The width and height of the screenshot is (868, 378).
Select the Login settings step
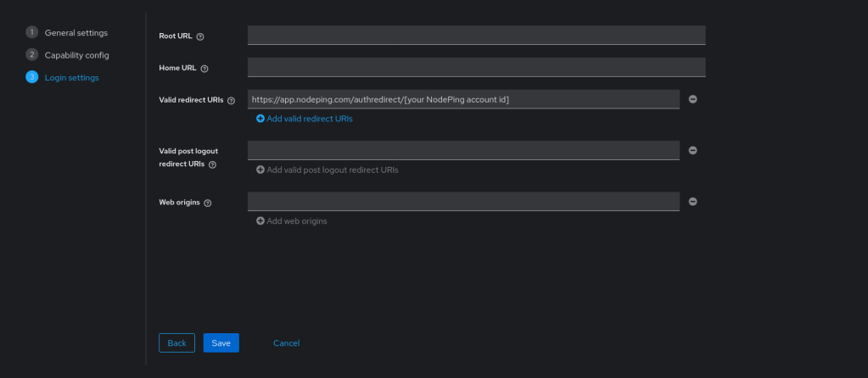point(71,78)
